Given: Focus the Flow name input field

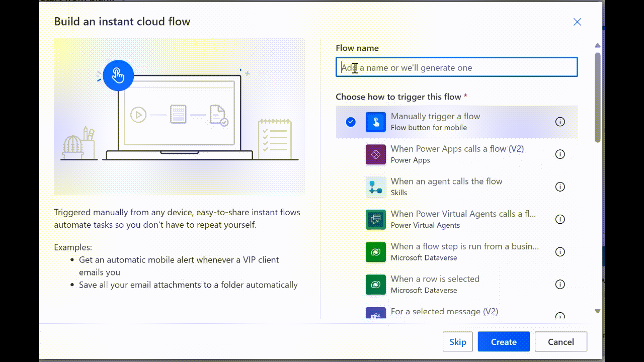Looking at the screenshot, I should [457, 67].
